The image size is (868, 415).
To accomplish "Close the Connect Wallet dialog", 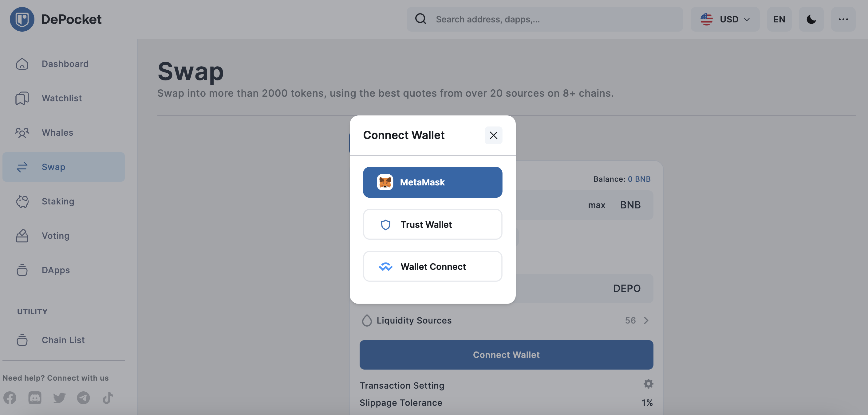I will (493, 135).
